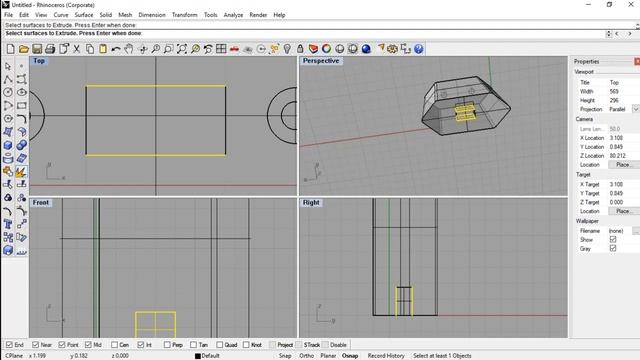This screenshot has width=640, height=360.
Task: Select the arrow pointer tool
Action: click(x=8, y=66)
